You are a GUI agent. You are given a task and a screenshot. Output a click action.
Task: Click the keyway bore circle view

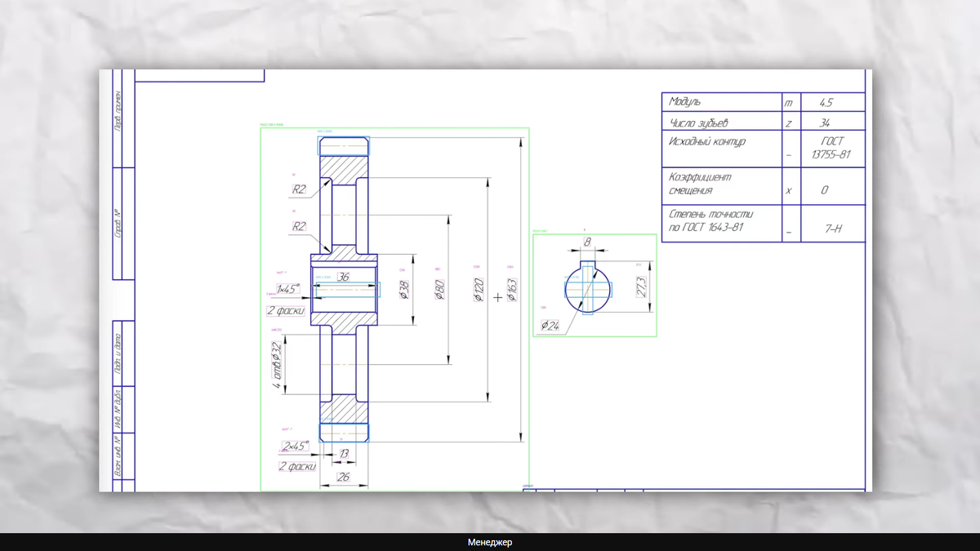[x=588, y=287]
